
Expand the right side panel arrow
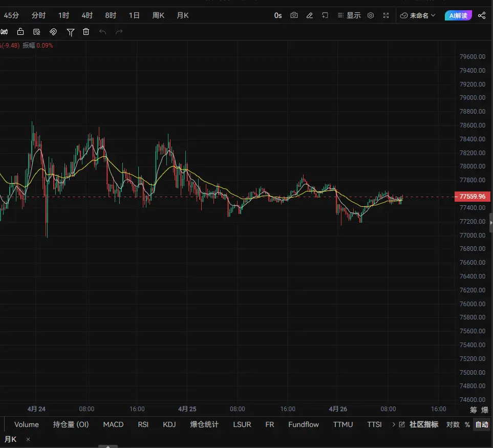(x=491, y=223)
